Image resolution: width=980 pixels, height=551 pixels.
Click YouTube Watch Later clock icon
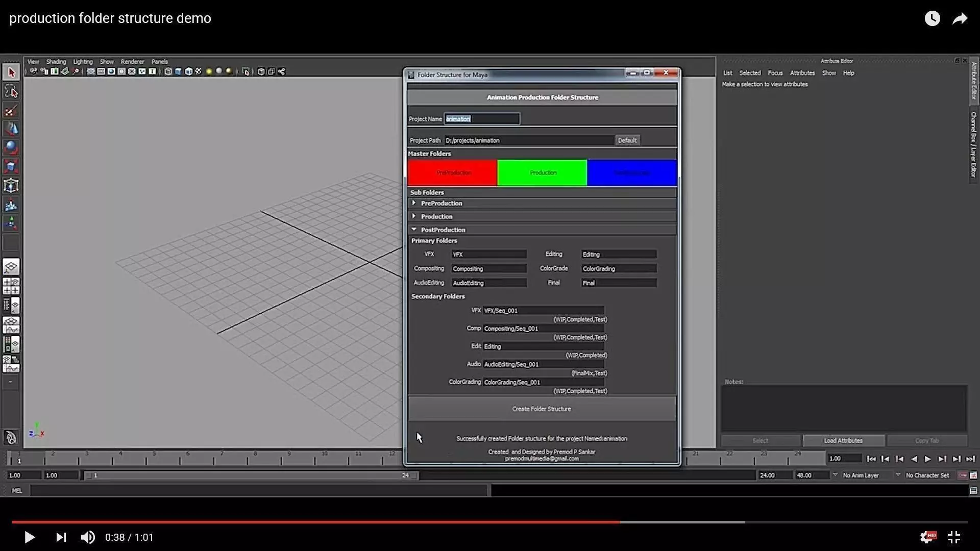[932, 18]
